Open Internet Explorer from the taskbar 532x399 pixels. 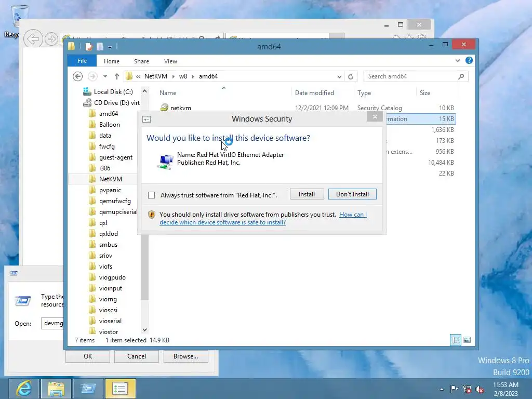tap(24, 389)
